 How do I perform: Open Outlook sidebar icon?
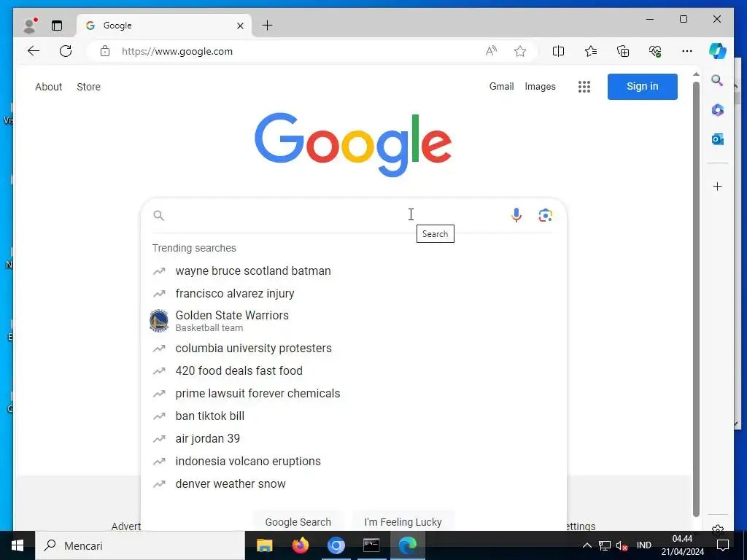pos(718,139)
